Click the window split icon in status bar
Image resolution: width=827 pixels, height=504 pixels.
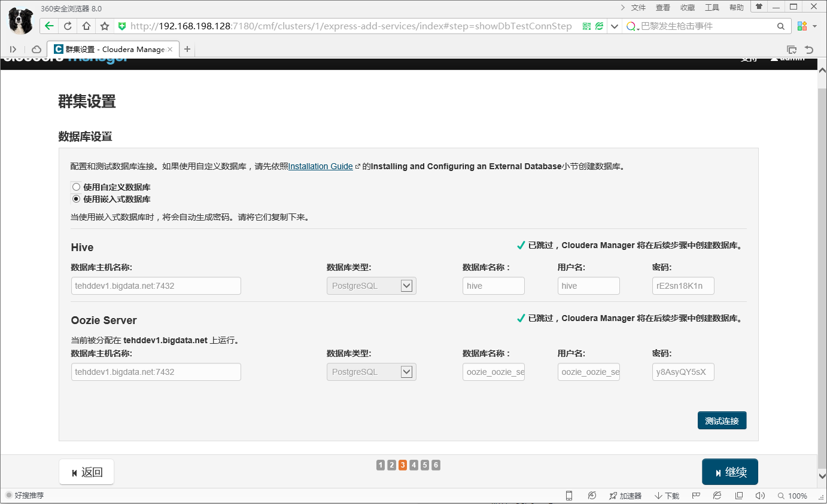pos(739,496)
